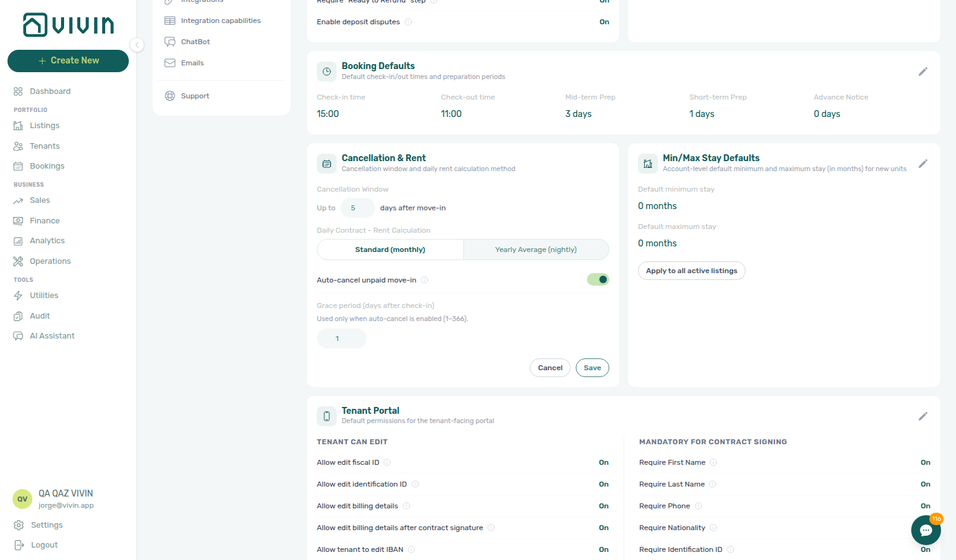This screenshot has width=956, height=560.
Task: Click info icon next to Require Phone
Action: click(x=698, y=506)
